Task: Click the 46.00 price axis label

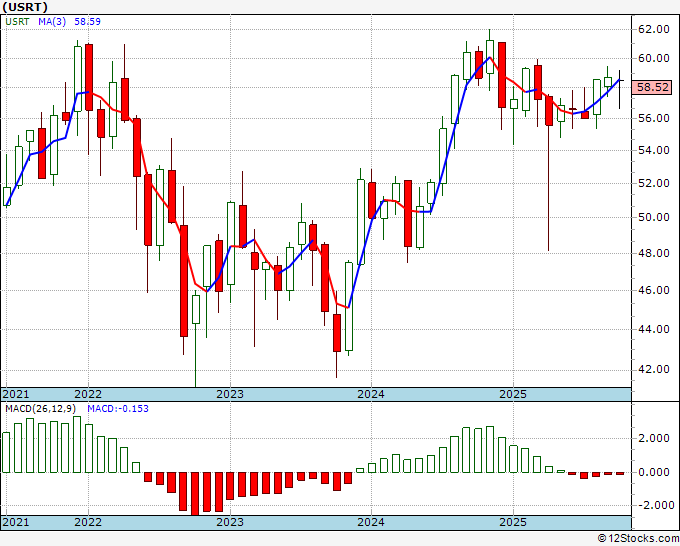Action: pyautogui.click(x=654, y=290)
